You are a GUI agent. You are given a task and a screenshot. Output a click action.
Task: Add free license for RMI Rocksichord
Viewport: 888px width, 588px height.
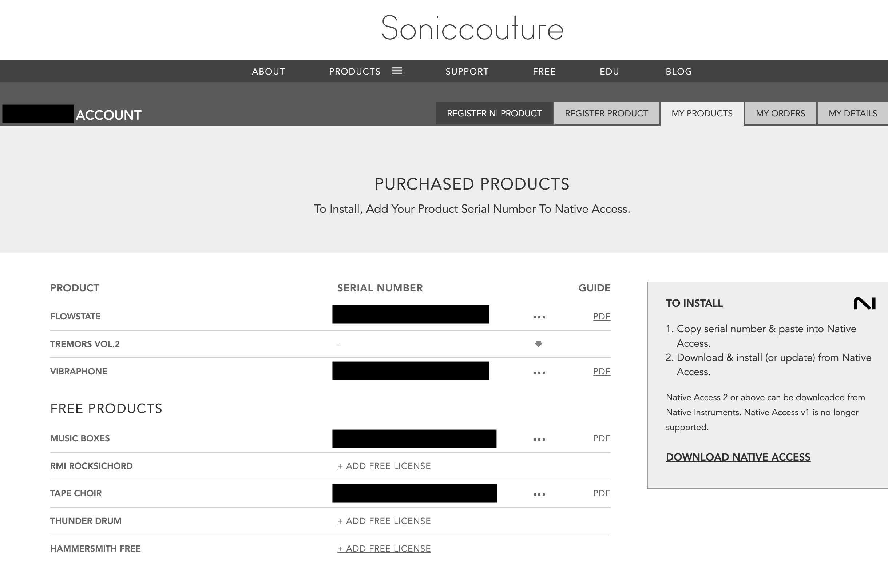click(384, 466)
